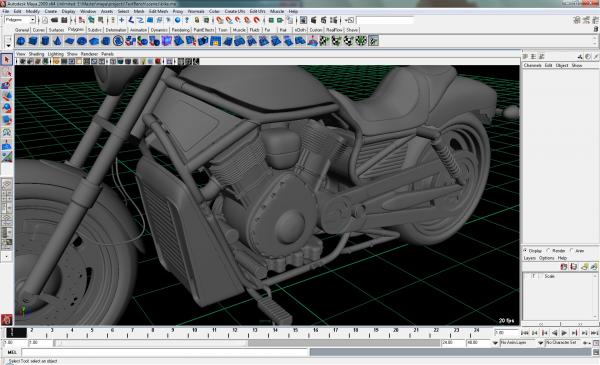Open the viewport Lighting menu
Screen dimensions: 600x365
click(55, 54)
